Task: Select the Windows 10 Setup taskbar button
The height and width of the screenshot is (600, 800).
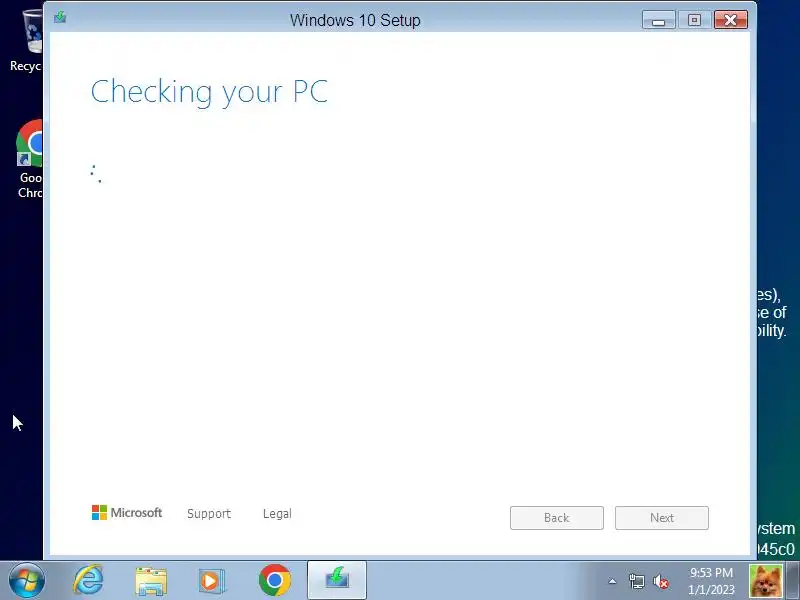Action: pos(337,580)
